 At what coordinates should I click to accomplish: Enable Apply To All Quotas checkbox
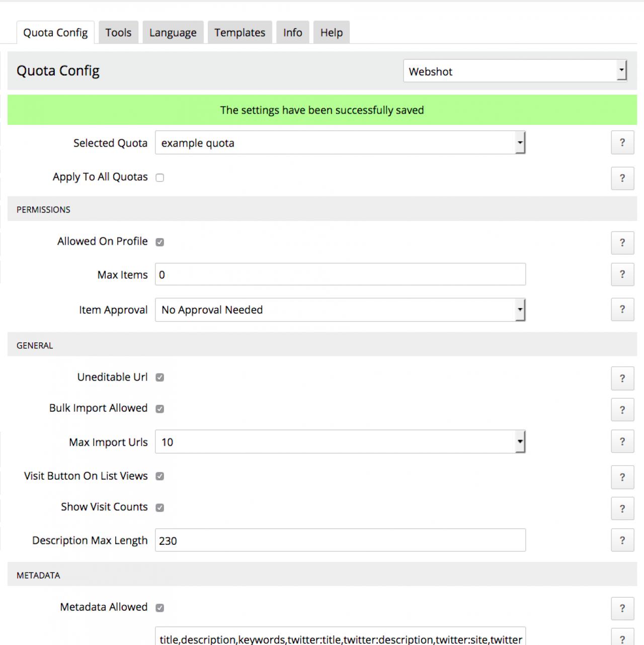point(160,178)
